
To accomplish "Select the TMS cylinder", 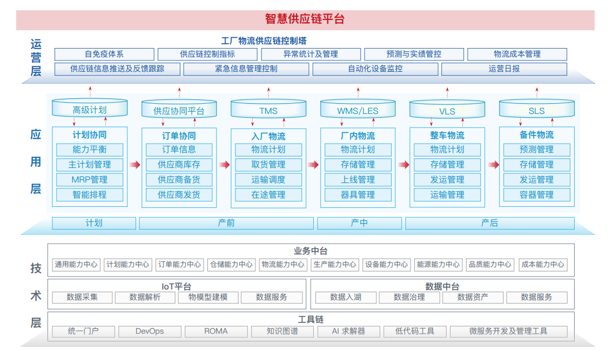I will (268, 109).
